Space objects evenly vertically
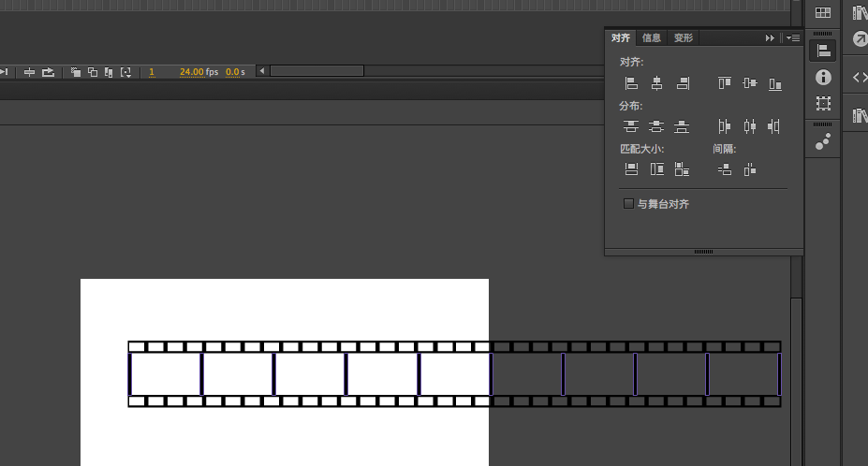868x466 pixels. 725,170
